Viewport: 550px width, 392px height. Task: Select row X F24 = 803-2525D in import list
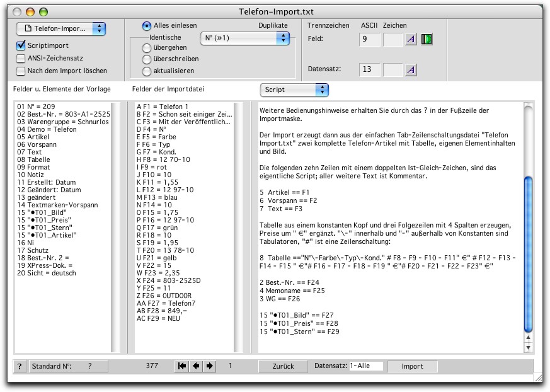[x=168, y=280]
